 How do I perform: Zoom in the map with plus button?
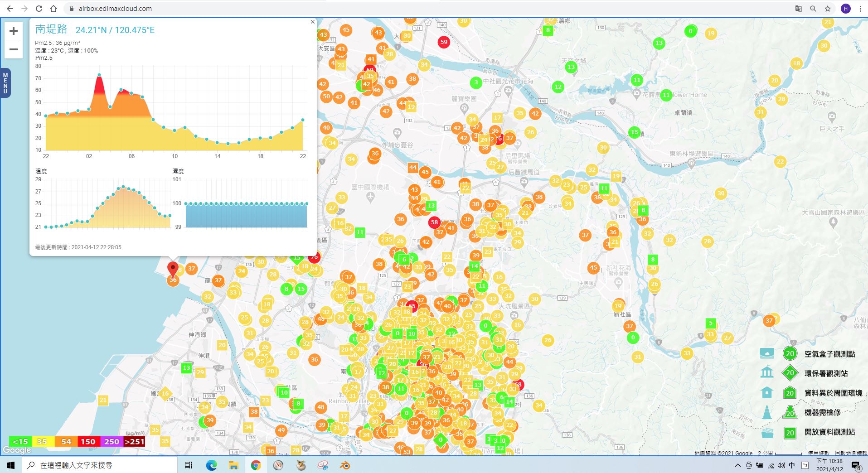14,31
